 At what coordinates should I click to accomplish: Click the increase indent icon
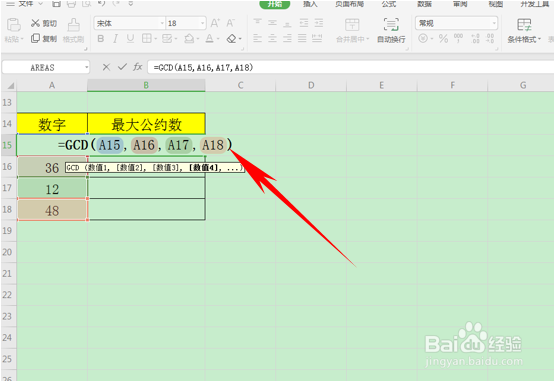coord(319,23)
